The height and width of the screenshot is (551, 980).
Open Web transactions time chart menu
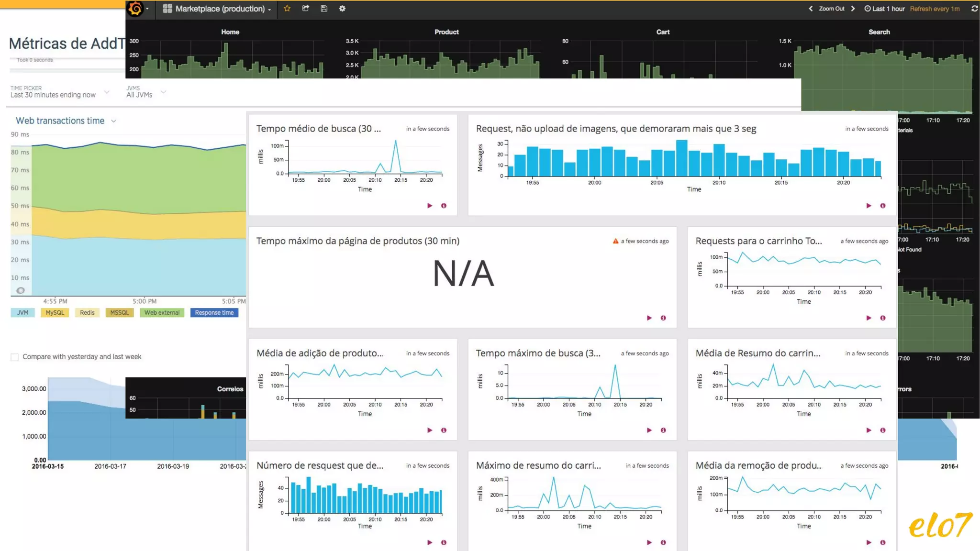(114, 121)
